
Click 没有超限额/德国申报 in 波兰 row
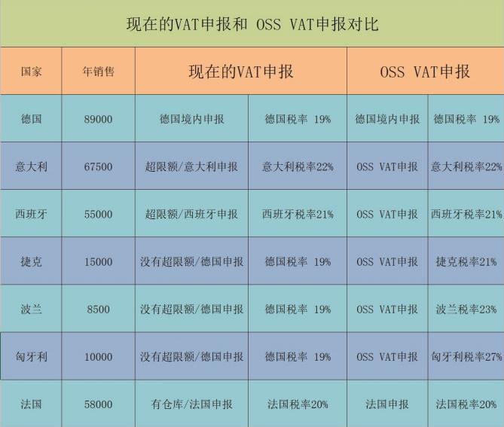pyautogui.click(x=192, y=309)
